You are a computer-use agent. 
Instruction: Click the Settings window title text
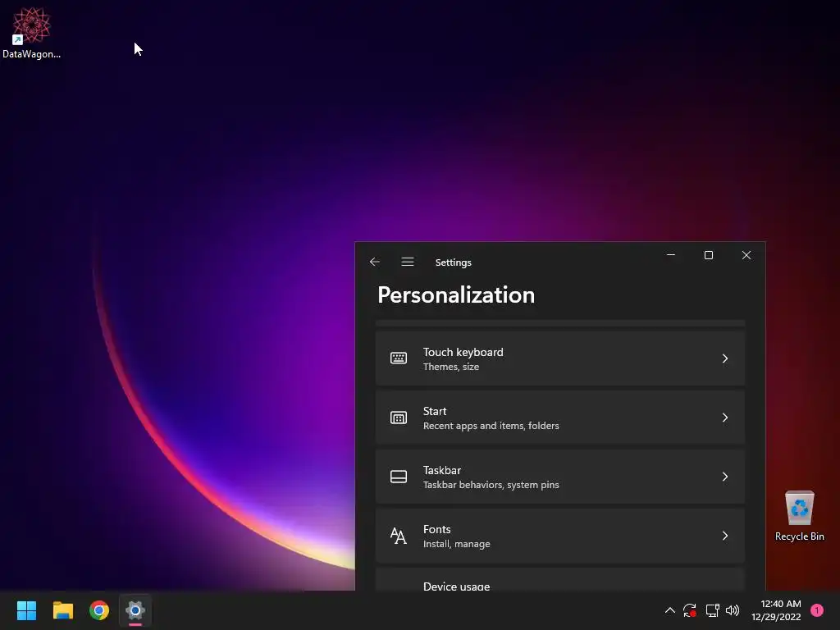click(453, 262)
